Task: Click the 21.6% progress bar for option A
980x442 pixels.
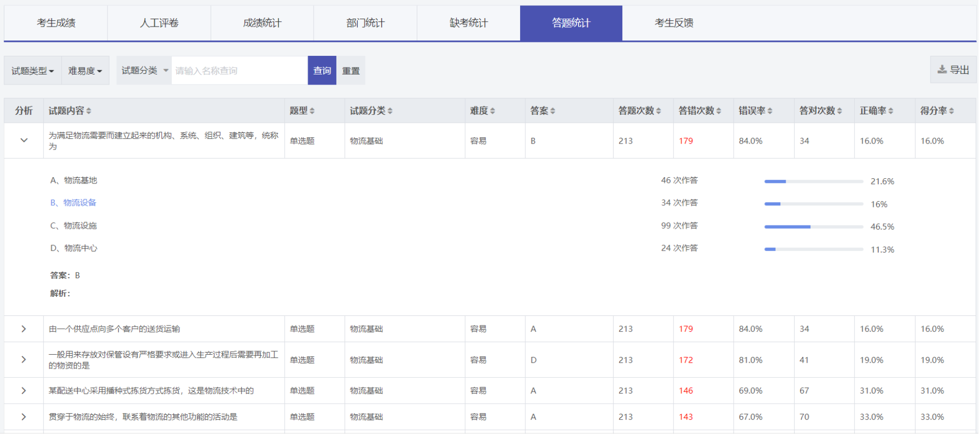Action: click(x=814, y=181)
